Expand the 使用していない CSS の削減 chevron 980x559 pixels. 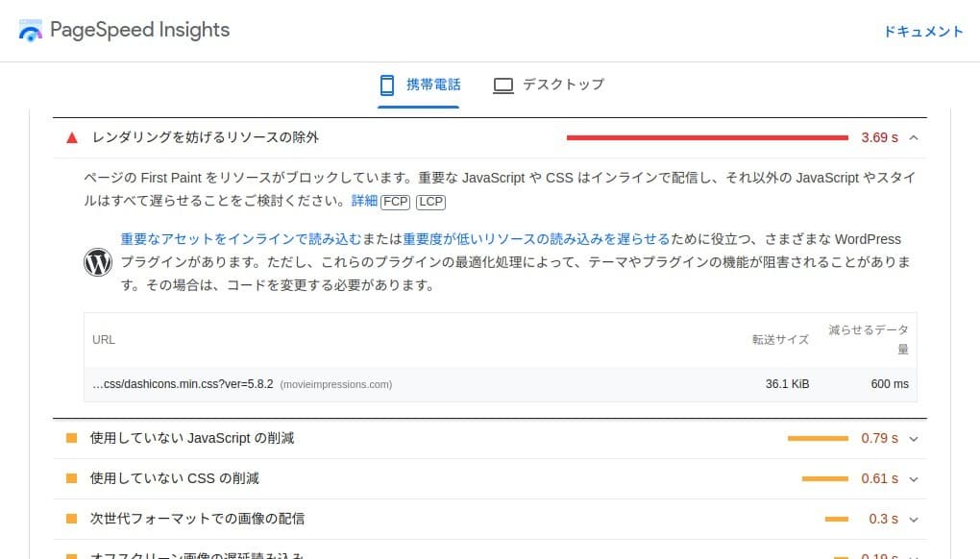click(913, 478)
